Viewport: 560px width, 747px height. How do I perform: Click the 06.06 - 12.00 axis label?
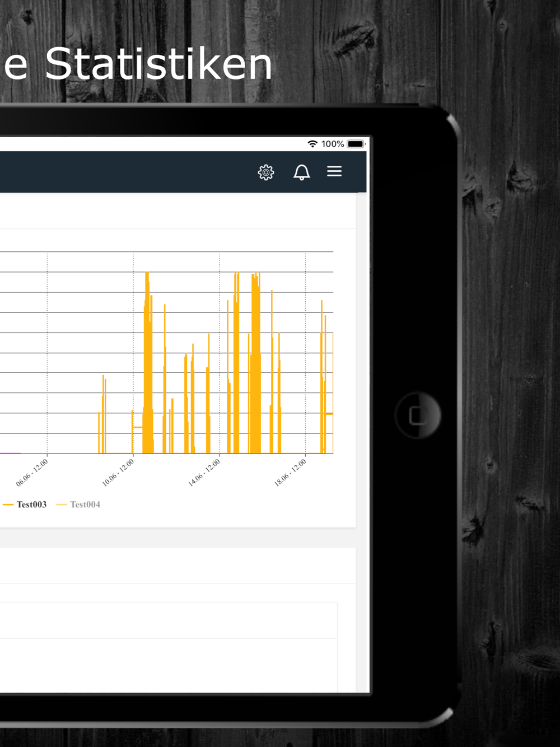click(x=32, y=473)
